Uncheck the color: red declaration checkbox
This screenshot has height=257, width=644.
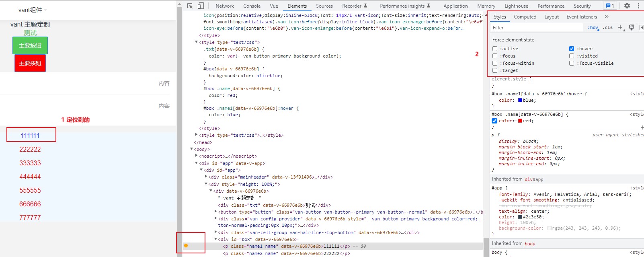click(494, 121)
